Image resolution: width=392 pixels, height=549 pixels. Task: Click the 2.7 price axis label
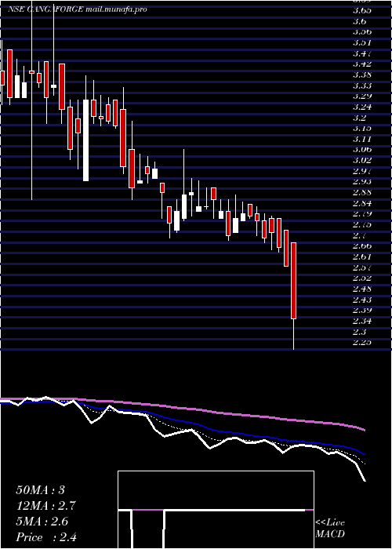[x=359, y=235]
